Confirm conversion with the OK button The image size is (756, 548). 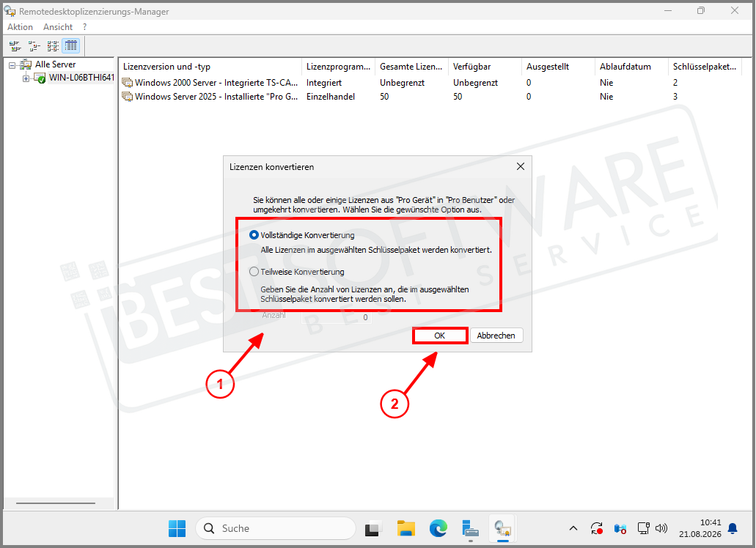click(440, 336)
